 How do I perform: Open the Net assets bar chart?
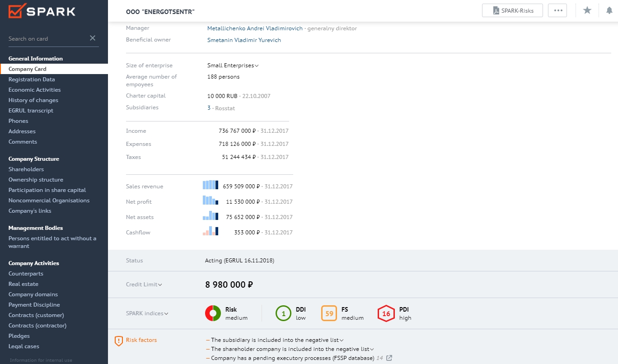211,215
